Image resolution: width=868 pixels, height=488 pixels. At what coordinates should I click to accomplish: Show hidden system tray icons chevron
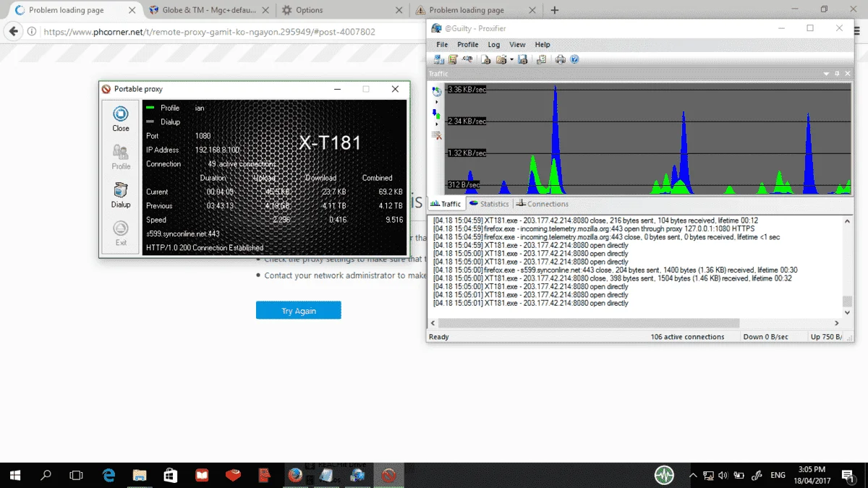[693, 475]
